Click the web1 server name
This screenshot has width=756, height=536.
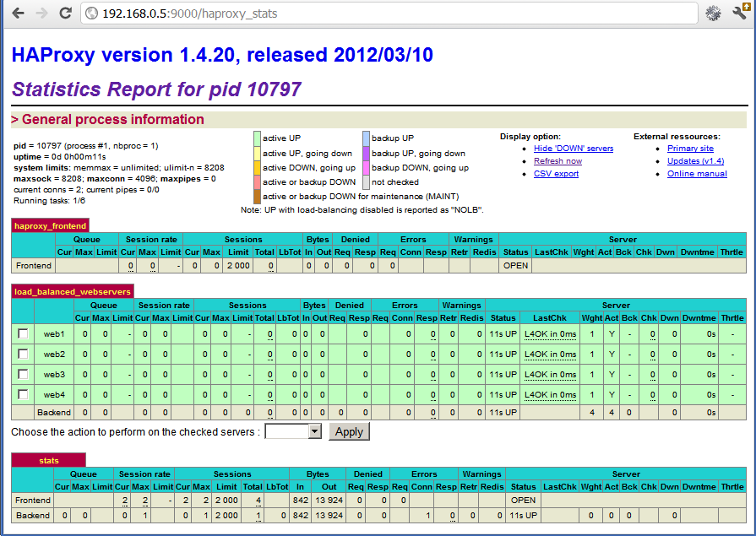pyautogui.click(x=54, y=333)
